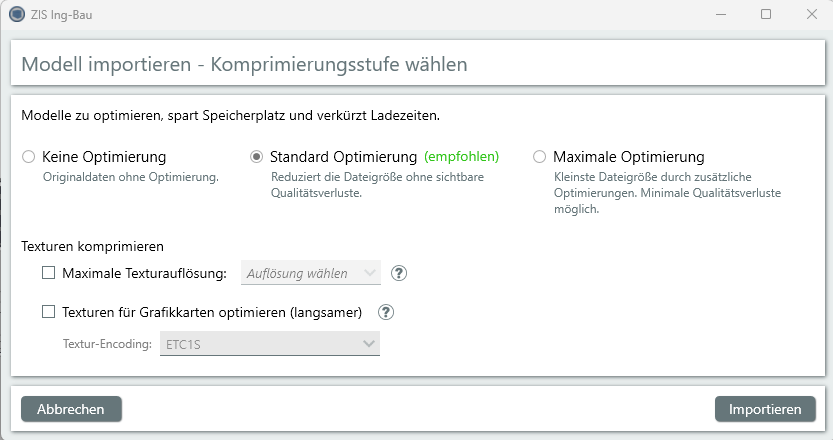Click the Importieren button

click(x=765, y=409)
